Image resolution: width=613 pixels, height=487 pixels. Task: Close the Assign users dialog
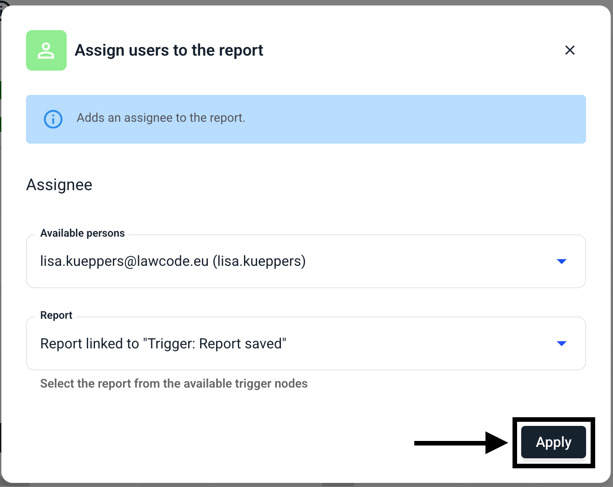pyautogui.click(x=569, y=50)
